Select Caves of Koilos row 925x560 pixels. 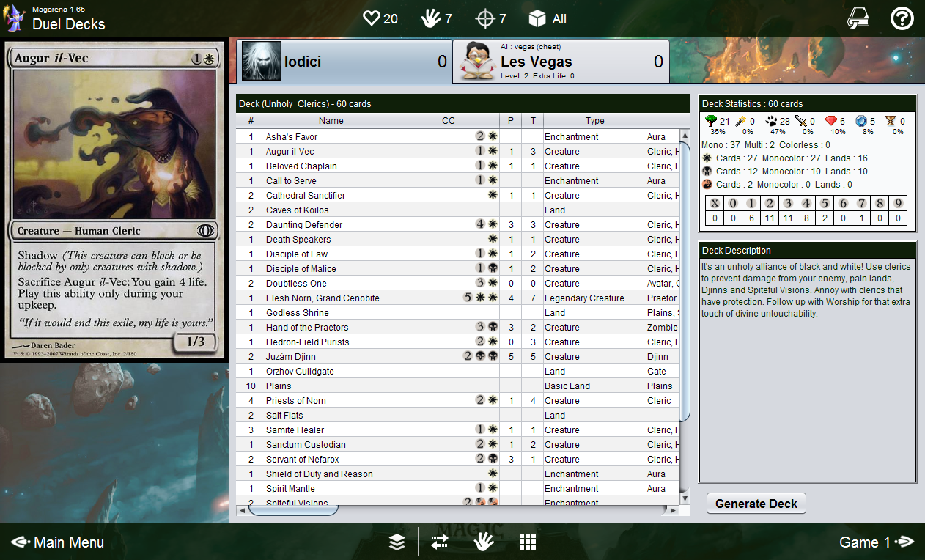coord(458,210)
